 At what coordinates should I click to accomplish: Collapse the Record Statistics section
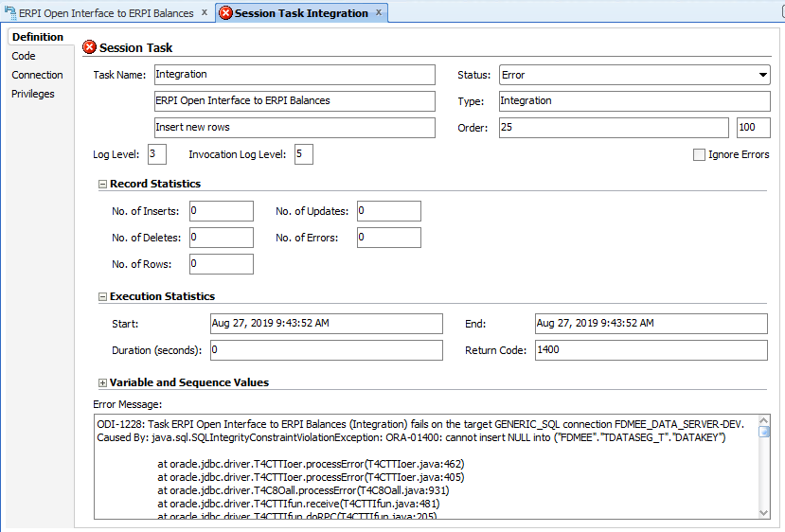click(x=102, y=185)
